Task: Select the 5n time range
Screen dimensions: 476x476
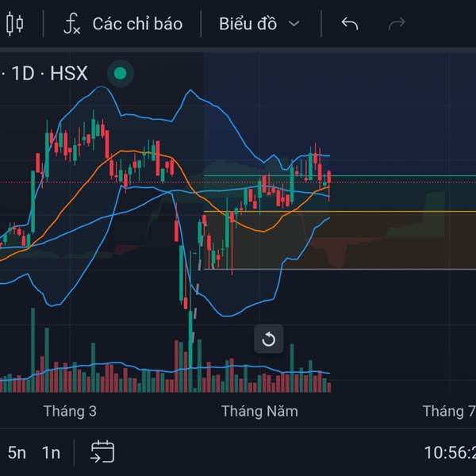Action: 17,453
